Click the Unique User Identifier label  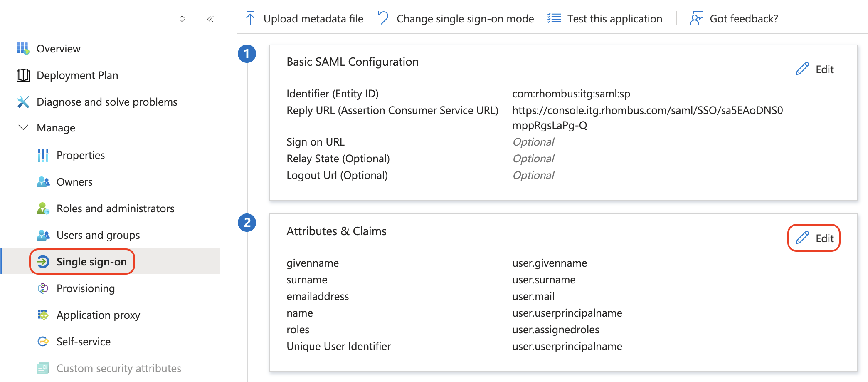point(338,346)
